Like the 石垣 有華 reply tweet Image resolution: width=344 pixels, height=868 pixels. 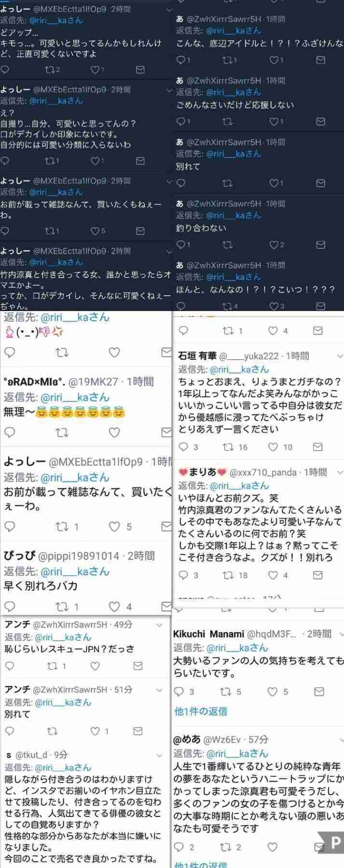(274, 447)
